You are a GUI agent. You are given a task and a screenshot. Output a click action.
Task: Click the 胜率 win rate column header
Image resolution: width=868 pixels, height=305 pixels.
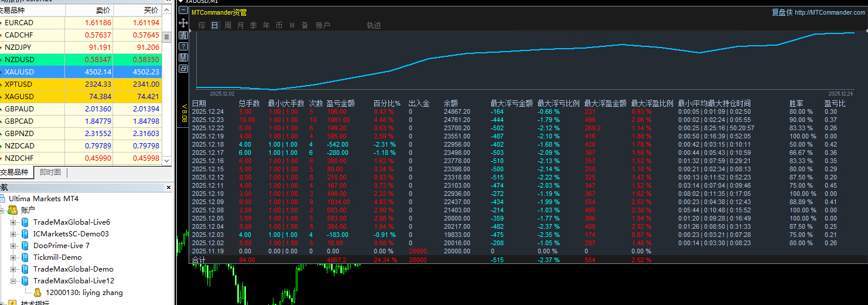(x=796, y=103)
